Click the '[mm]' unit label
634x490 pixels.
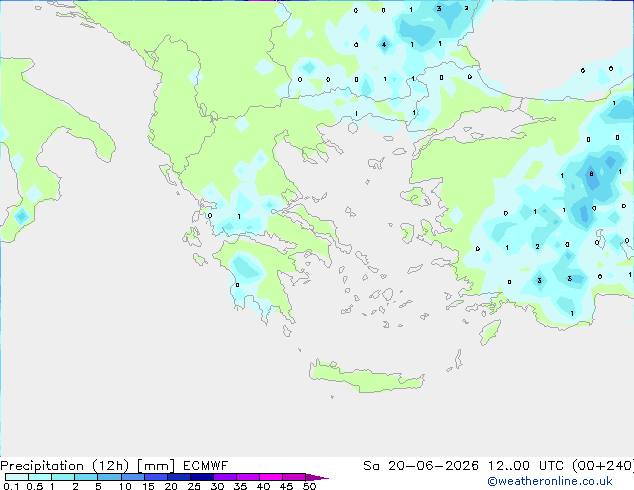pyautogui.click(x=156, y=466)
